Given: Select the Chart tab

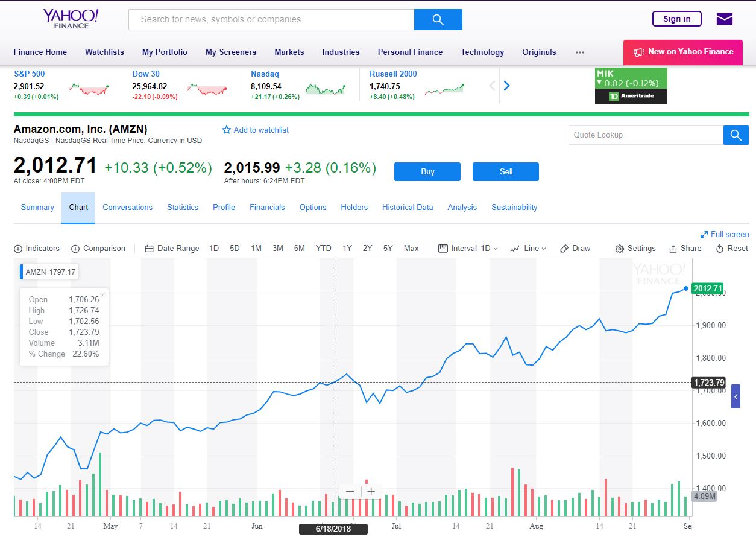Looking at the screenshot, I should 78,208.
